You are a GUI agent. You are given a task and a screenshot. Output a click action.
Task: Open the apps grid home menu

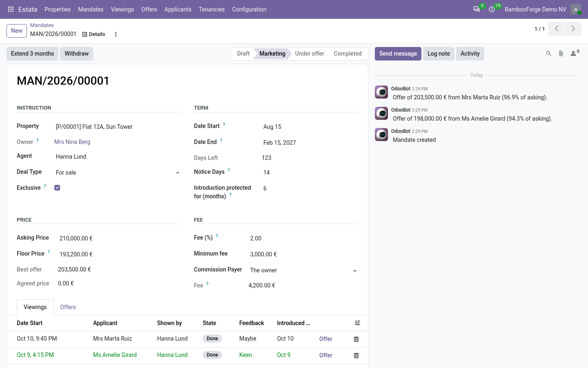pos(11,9)
